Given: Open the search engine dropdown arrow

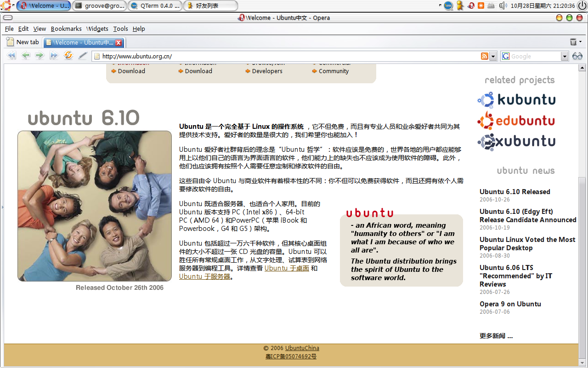Looking at the screenshot, I should pyautogui.click(x=565, y=56).
